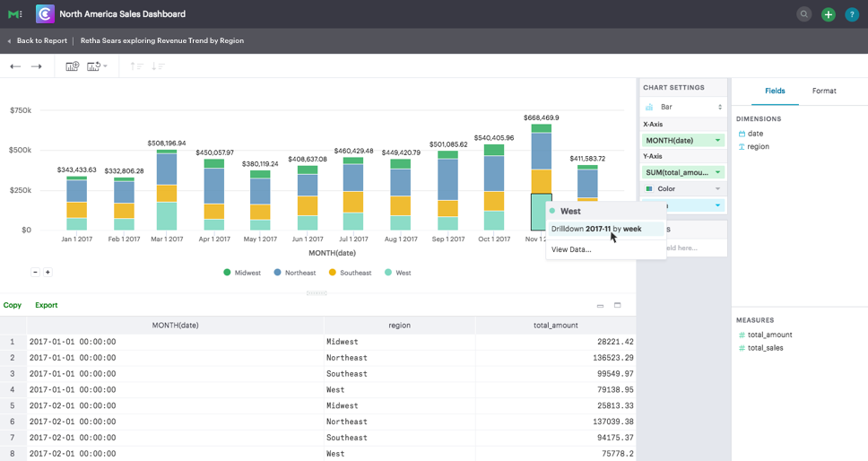
Task: Zoom out chart with minus button
Action: [36, 273]
